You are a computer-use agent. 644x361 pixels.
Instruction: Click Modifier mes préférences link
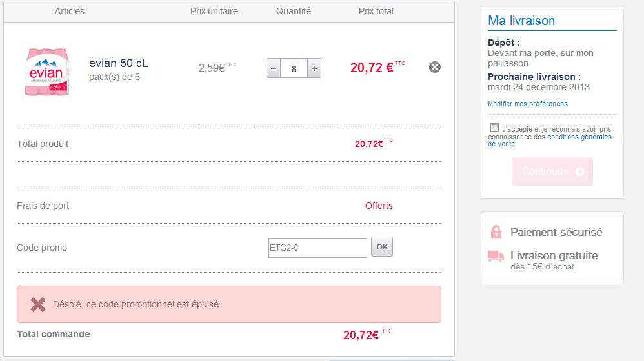528,104
